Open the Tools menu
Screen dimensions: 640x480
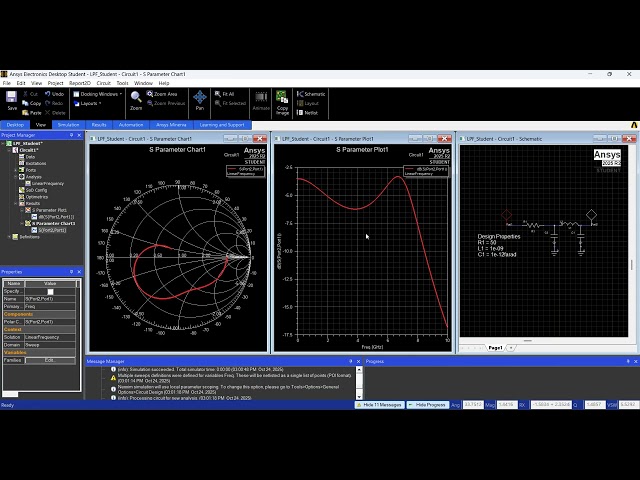[122, 83]
